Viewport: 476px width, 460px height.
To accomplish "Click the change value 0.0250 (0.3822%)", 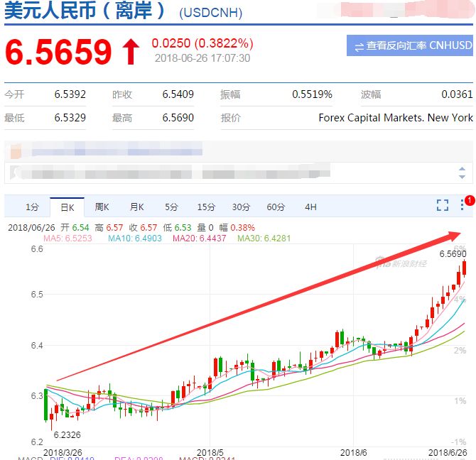I will coord(202,43).
